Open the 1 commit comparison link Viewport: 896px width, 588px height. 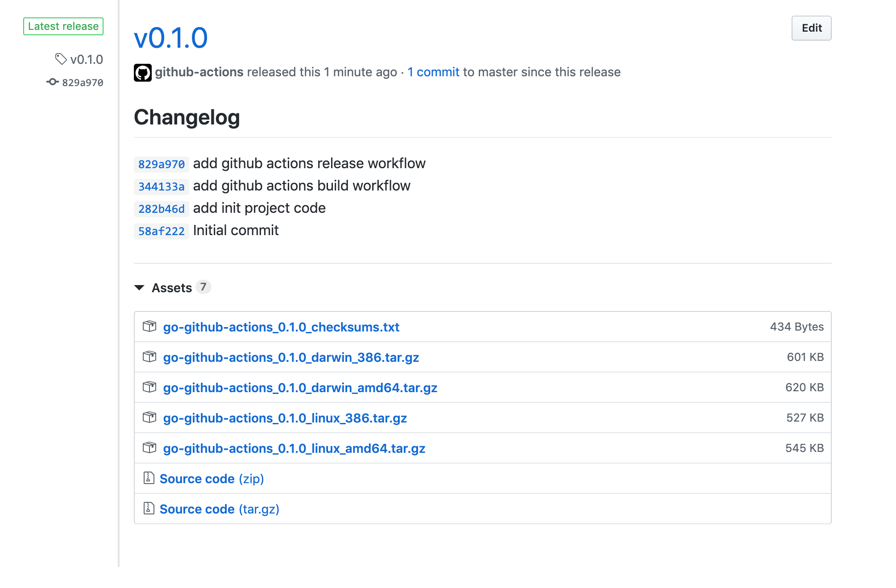click(x=433, y=72)
